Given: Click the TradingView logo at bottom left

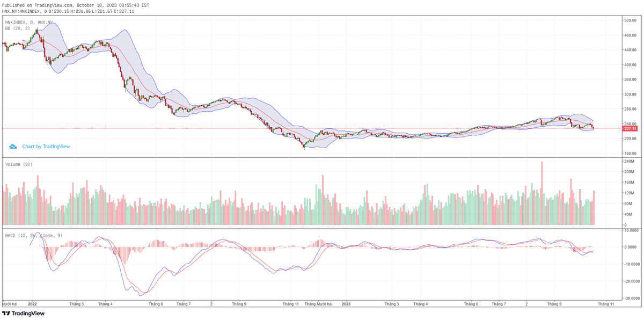Looking at the screenshot, I should point(23,314).
